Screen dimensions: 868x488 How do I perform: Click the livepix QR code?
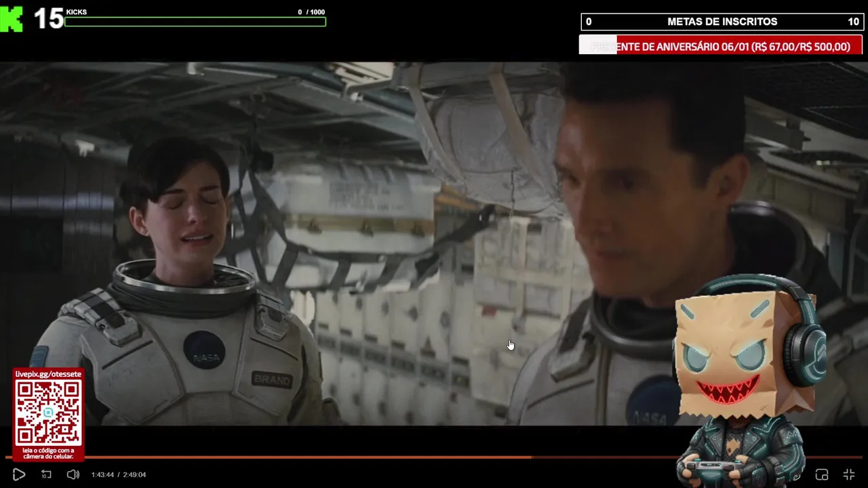(x=48, y=413)
